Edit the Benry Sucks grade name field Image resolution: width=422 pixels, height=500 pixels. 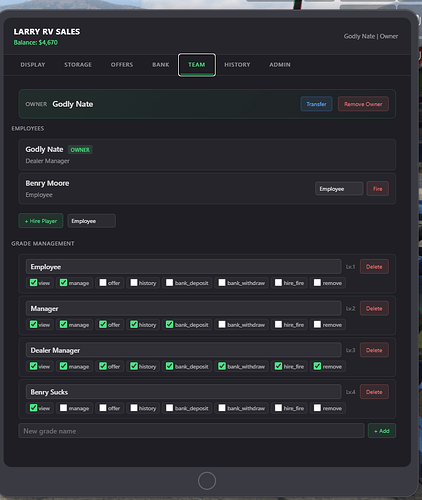click(183, 392)
